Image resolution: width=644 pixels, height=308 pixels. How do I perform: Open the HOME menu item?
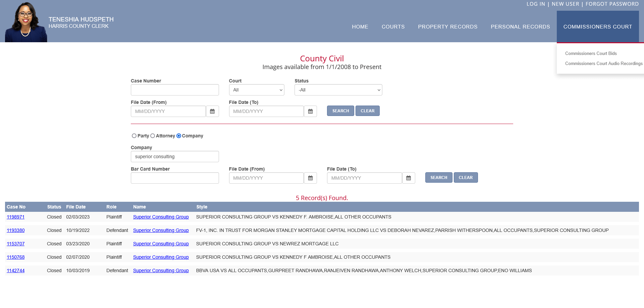360,27
